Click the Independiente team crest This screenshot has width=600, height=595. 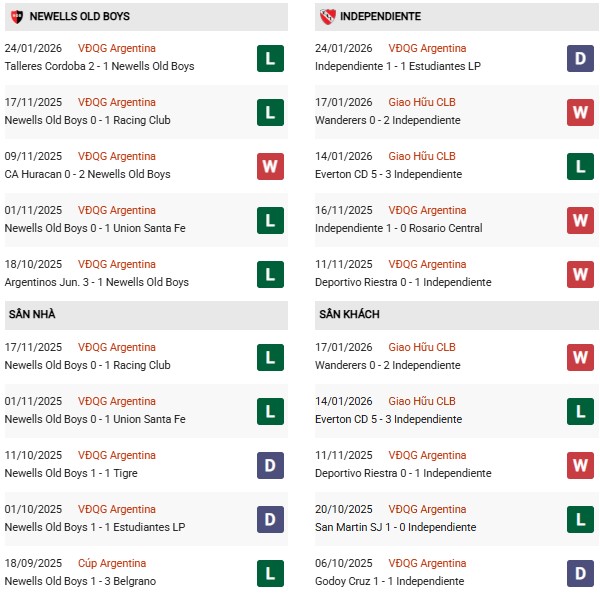tap(327, 17)
